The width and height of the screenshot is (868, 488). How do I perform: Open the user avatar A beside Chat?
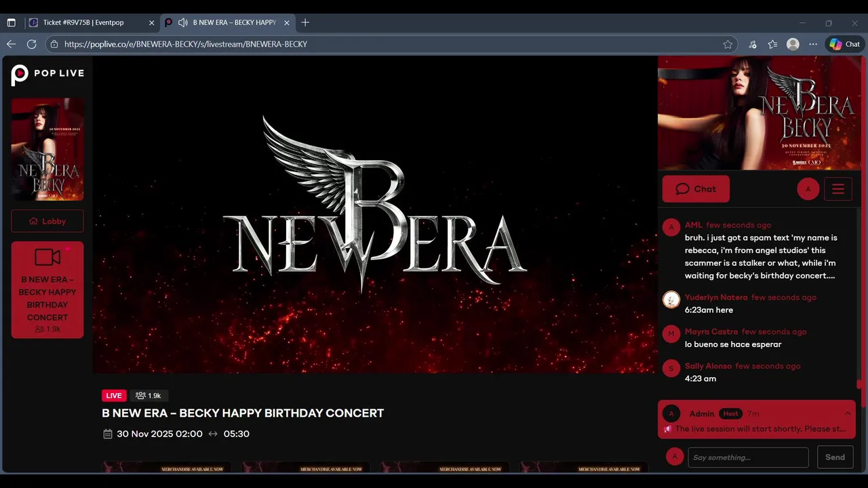(808, 189)
